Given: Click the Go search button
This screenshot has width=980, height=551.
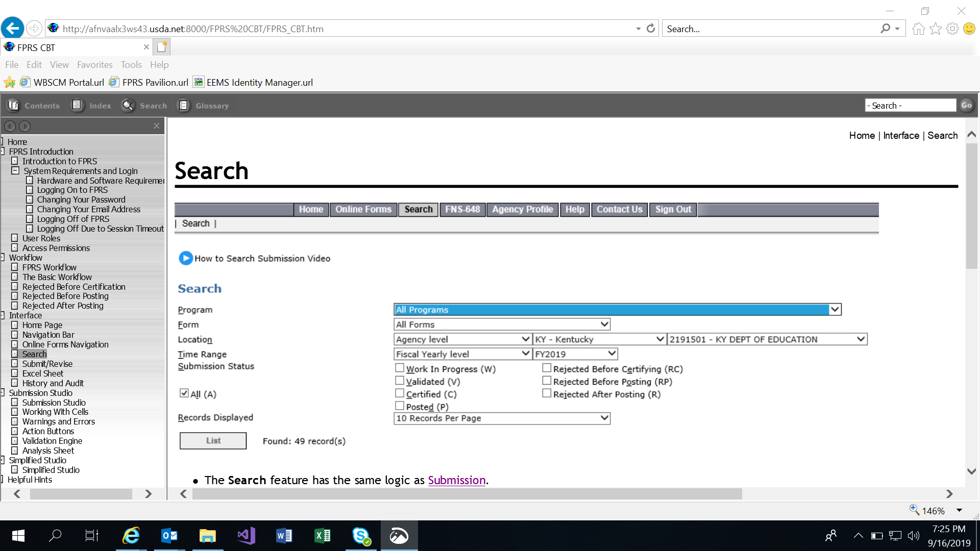Looking at the screenshot, I should pos(966,105).
